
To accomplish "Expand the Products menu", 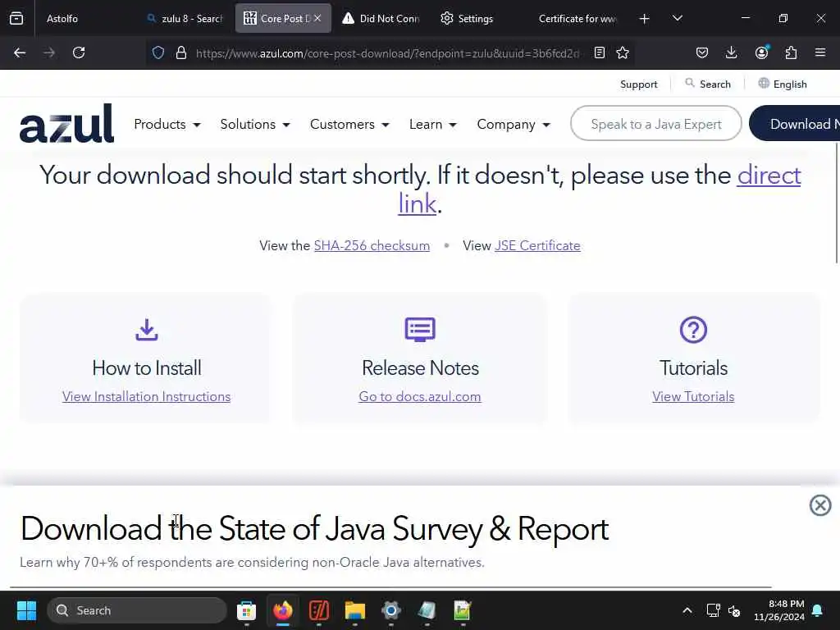I will 167,125.
